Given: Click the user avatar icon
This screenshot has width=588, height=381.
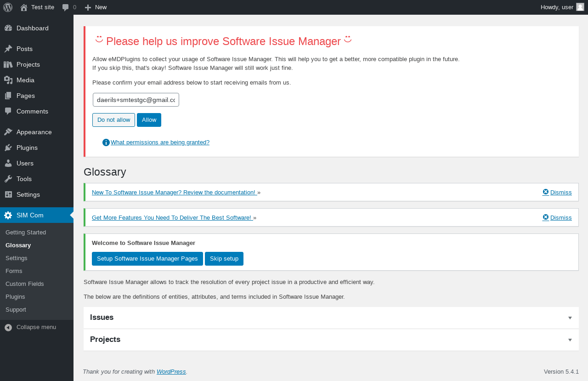Looking at the screenshot, I should [x=580, y=7].
